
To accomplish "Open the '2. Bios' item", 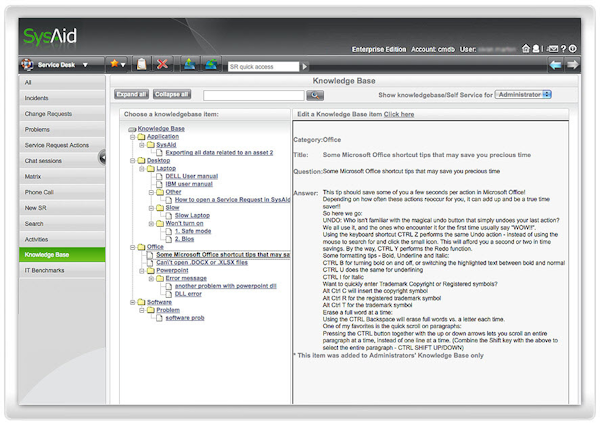I will (x=184, y=239).
